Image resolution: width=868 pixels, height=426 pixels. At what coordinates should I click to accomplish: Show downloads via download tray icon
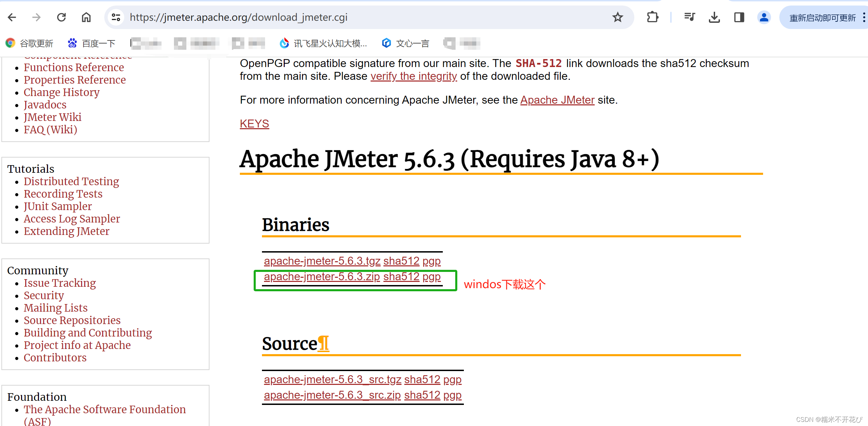coord(714,17)
